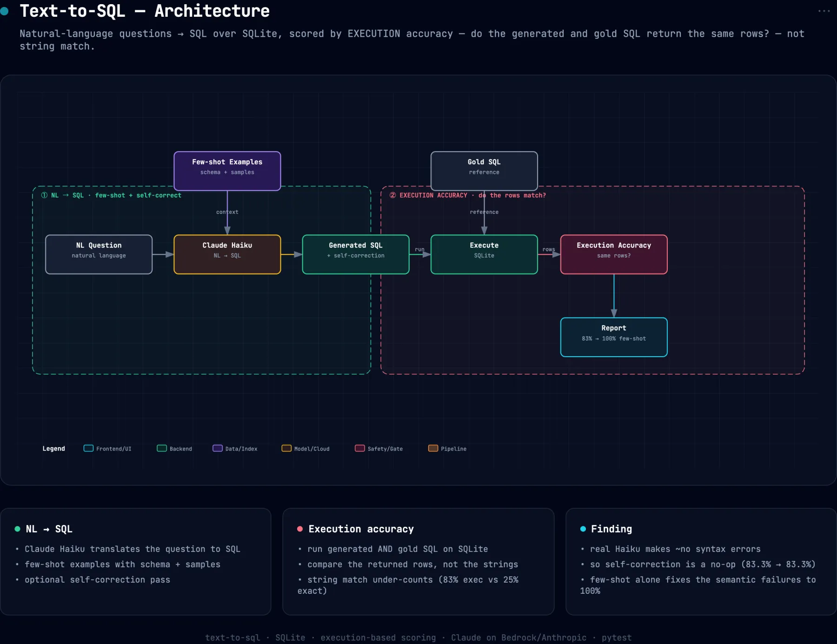Click the subtitle about EXECUTION accuracy

click(412, 40)
